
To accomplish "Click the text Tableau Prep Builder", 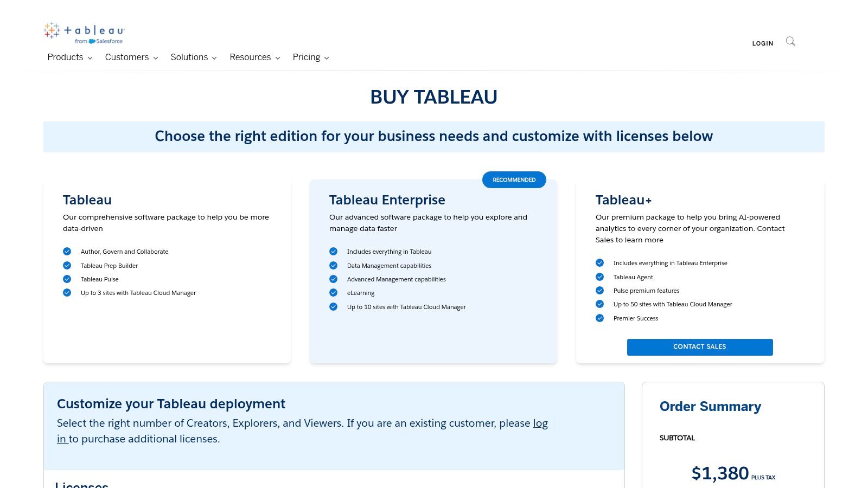I will coord(109,266).
